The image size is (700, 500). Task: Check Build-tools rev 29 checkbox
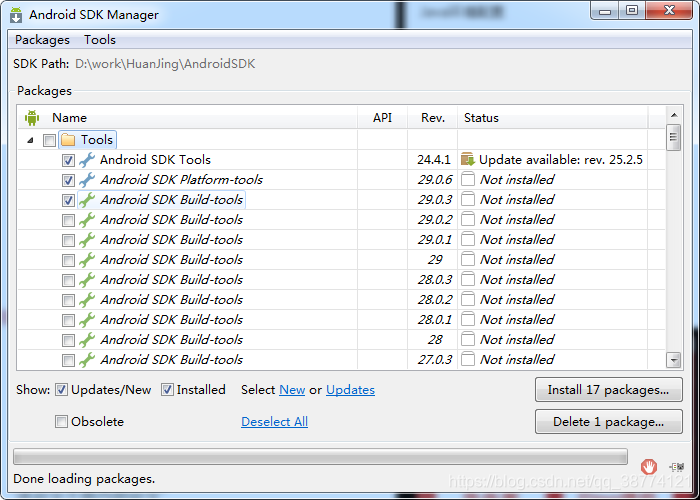click(68, 260)
